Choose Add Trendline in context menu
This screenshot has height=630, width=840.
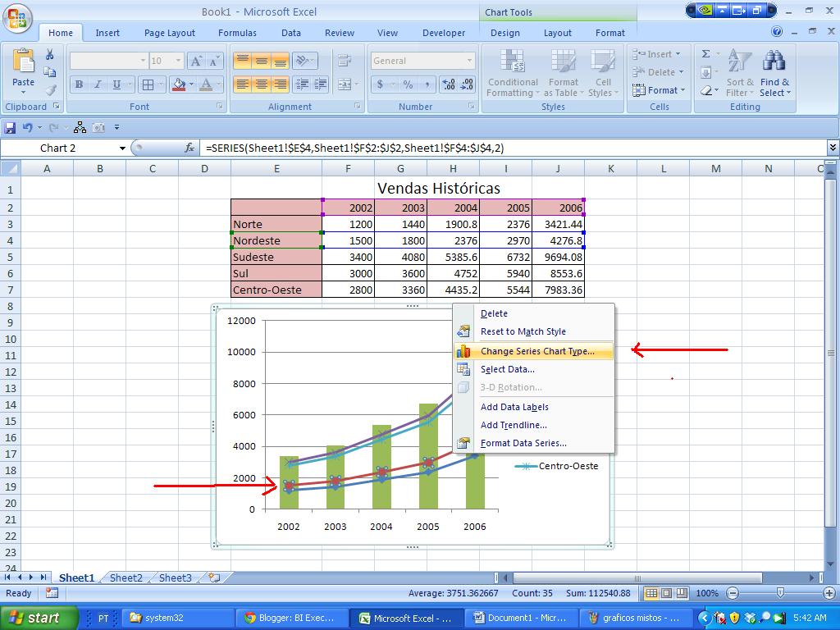coord(533,425)
